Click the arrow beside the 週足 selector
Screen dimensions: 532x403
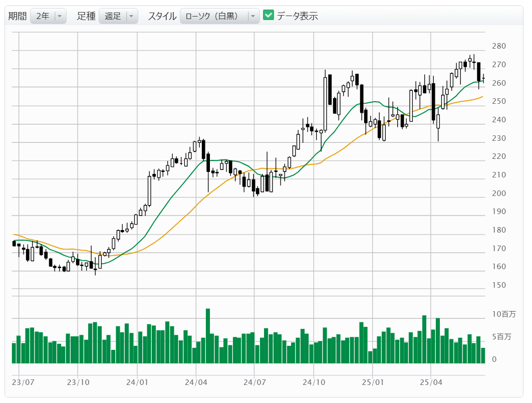131,16
